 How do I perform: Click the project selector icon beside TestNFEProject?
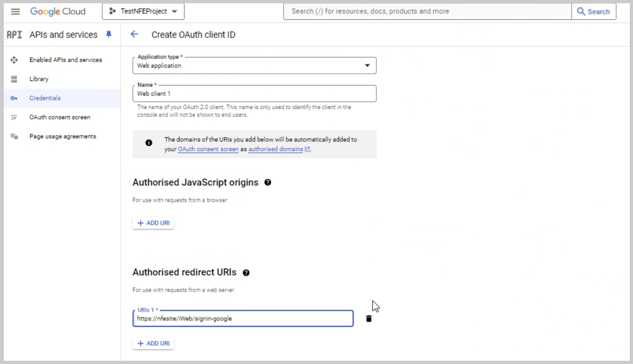pos(112,11)
